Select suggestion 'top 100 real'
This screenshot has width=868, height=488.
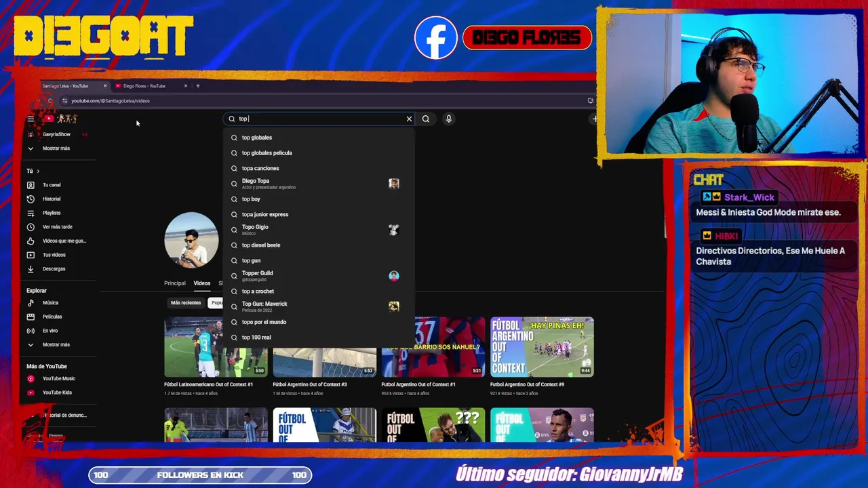319,338
